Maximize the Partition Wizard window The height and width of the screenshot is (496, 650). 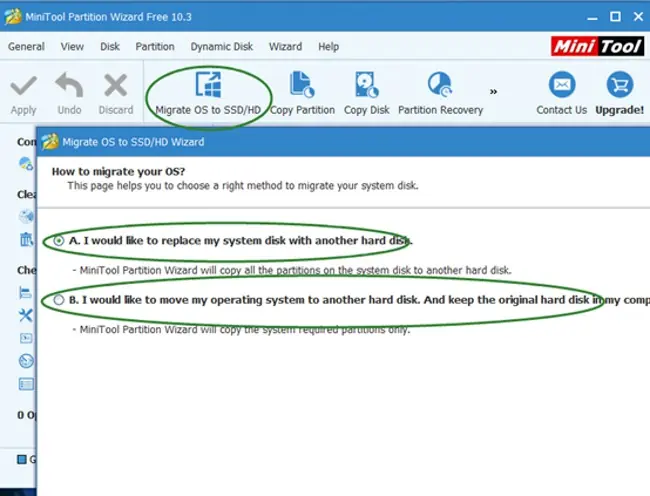click(616, 17)
